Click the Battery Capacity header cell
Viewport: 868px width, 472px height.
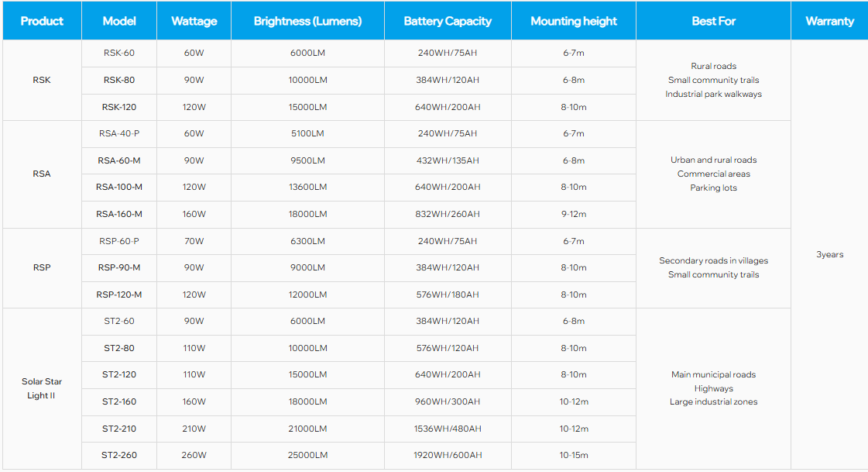tap(448, 20)
